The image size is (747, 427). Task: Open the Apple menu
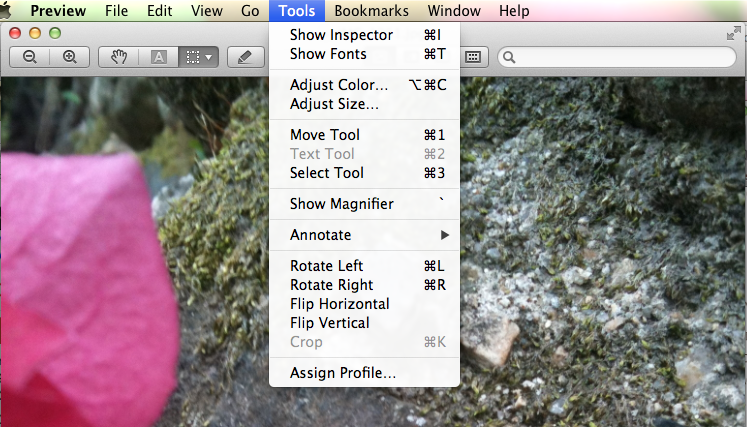pyautogui.click(x=7, y=11)
